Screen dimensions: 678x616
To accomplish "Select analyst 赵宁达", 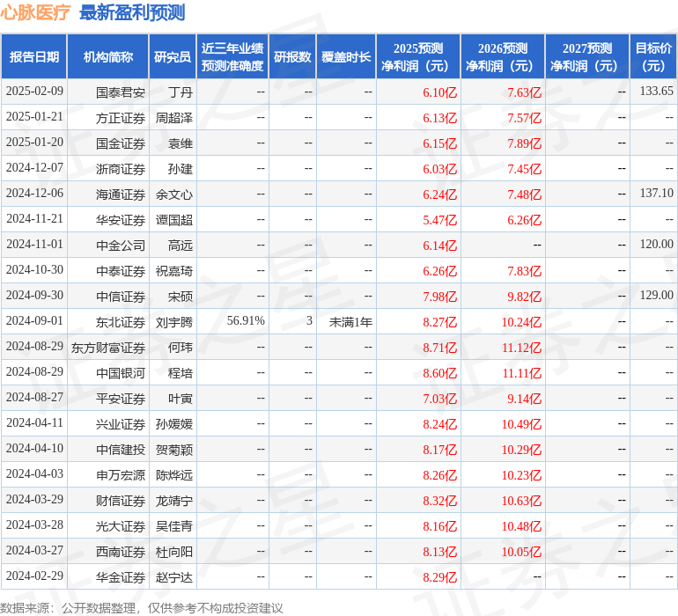I will [x=174, y=577].
